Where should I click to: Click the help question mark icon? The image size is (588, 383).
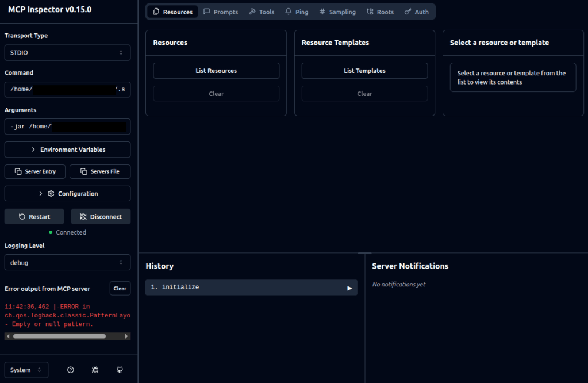click(71, 370)
